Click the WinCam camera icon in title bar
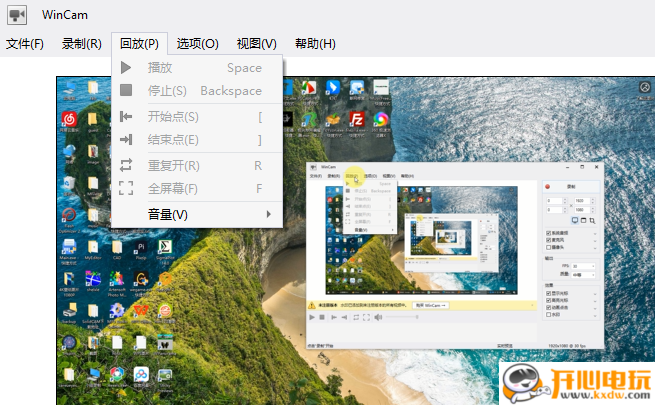 pos(17,15)
